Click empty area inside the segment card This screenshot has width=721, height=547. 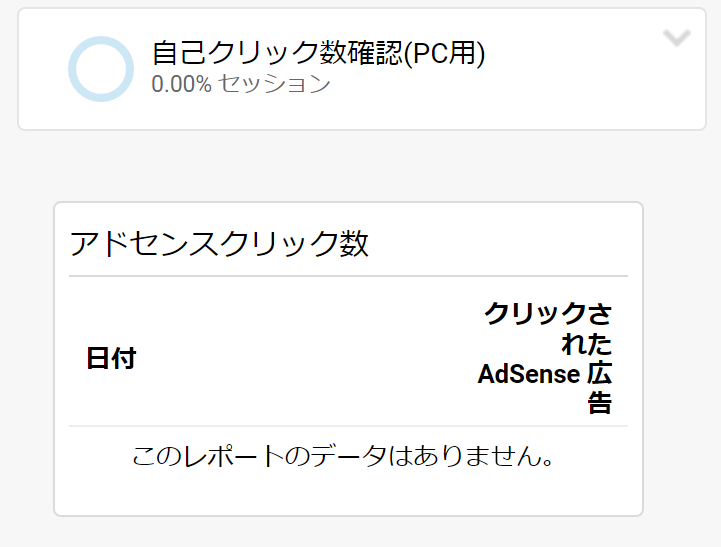point(552,92)
